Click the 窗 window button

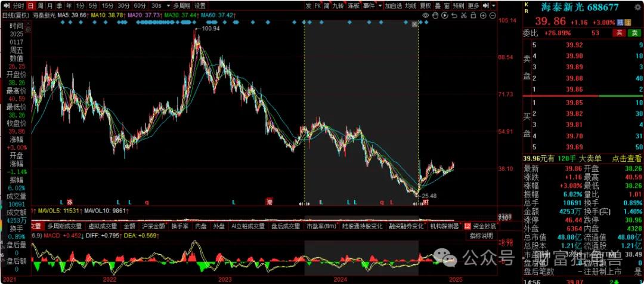tap(447, 6)
